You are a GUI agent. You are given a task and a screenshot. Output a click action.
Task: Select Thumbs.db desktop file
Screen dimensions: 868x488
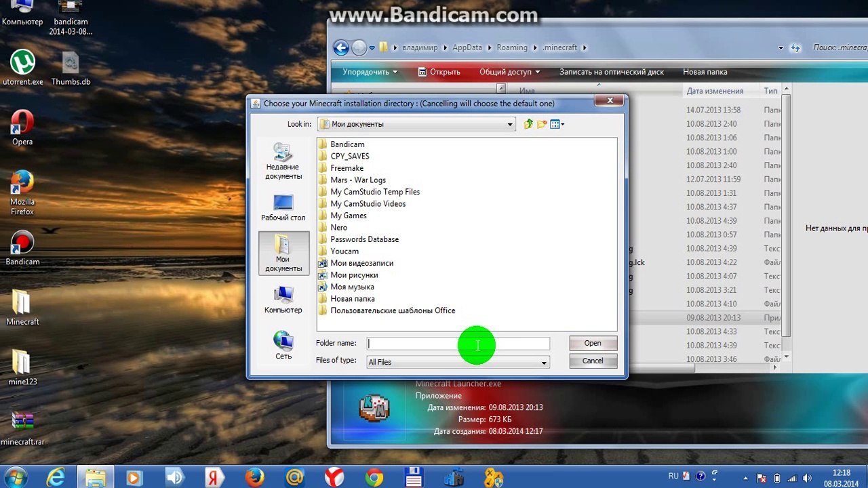point(71,69)
